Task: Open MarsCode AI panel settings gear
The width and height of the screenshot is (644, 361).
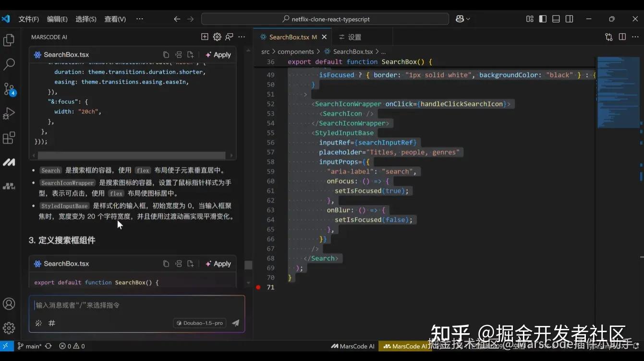Action: [217, 37]
